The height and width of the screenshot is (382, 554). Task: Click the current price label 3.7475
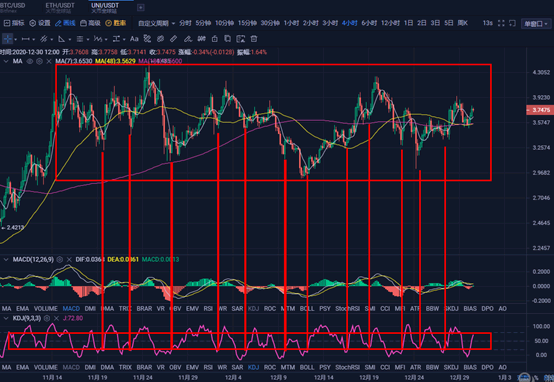pos(540,110)
